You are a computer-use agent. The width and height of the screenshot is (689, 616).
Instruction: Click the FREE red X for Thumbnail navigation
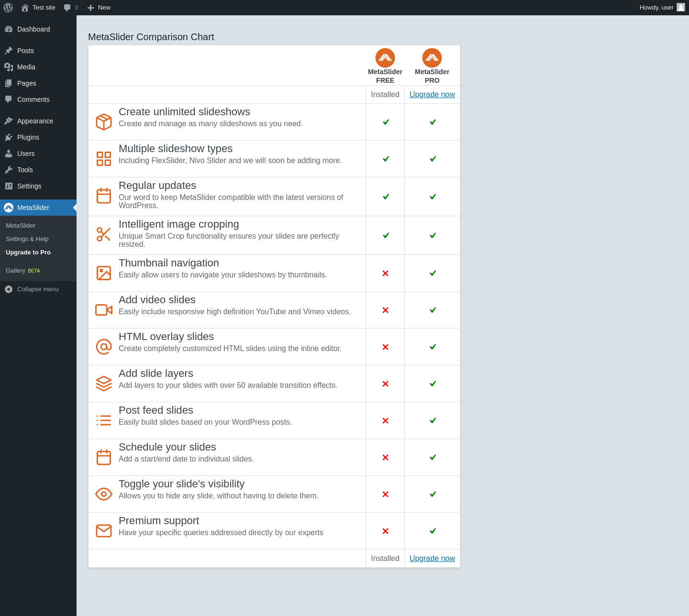tap(385, 274)
